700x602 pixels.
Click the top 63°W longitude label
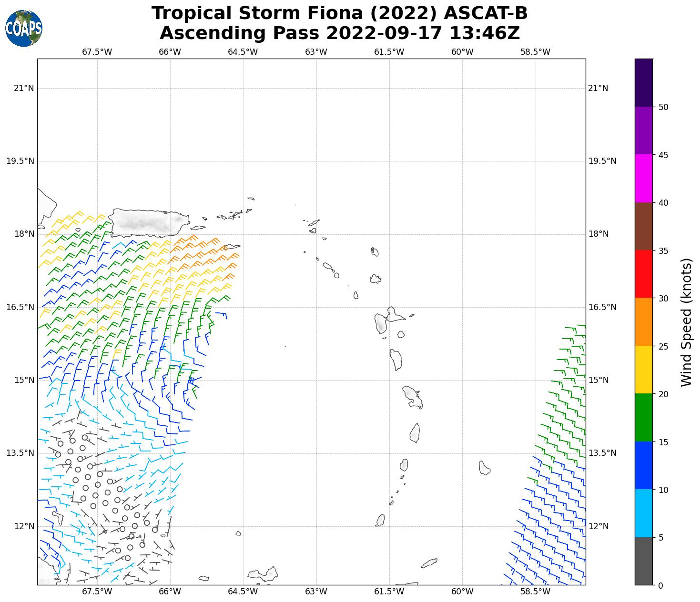coord(316,52)
